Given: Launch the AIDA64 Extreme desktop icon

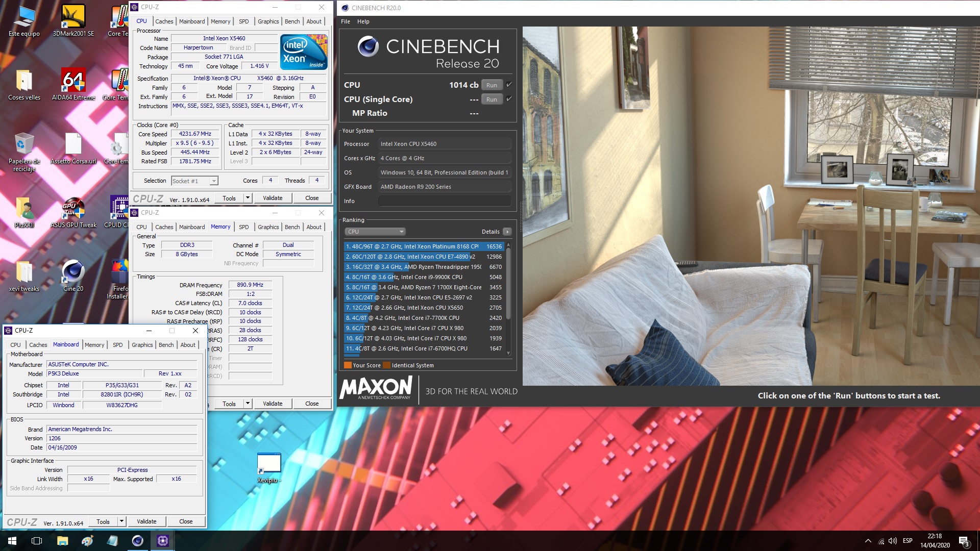Looking at the screenshot, I should coord(73,85).
